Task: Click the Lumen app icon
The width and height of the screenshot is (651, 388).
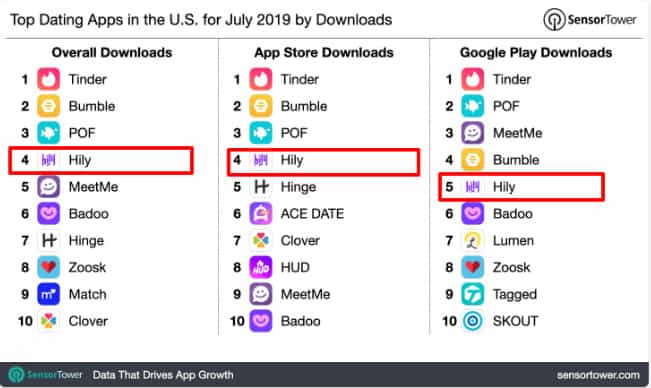Action: pyautogui.click(x=472, y=241)
